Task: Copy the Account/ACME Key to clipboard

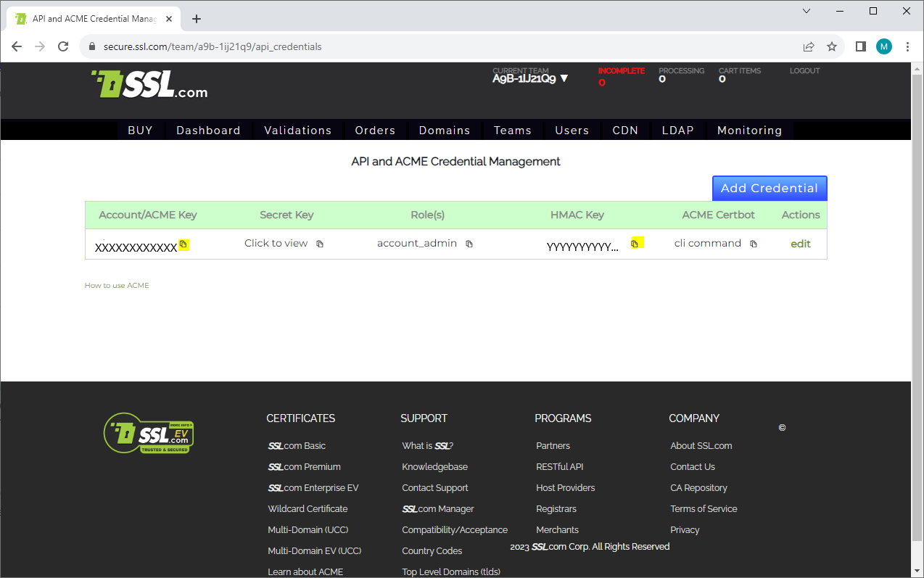Action: [x=183, y=245]
